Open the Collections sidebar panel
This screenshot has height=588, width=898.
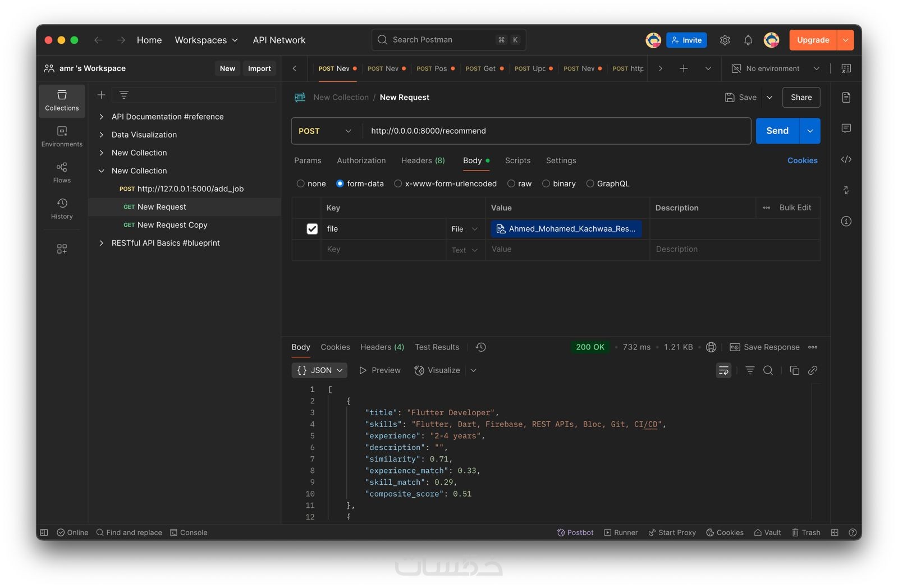[62, 101]
